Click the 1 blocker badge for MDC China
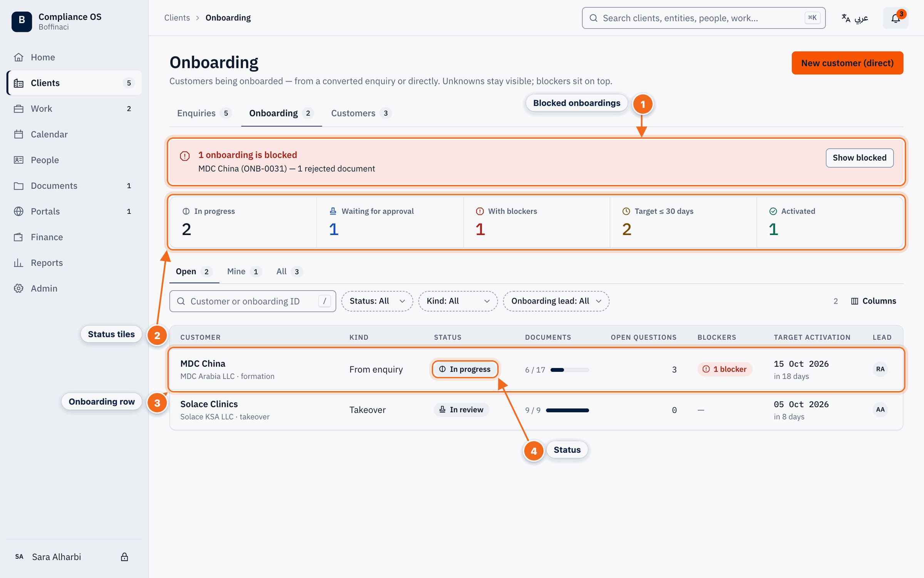Image resolution: width=924 pixels, height=578 pixels. coord(725,369)
